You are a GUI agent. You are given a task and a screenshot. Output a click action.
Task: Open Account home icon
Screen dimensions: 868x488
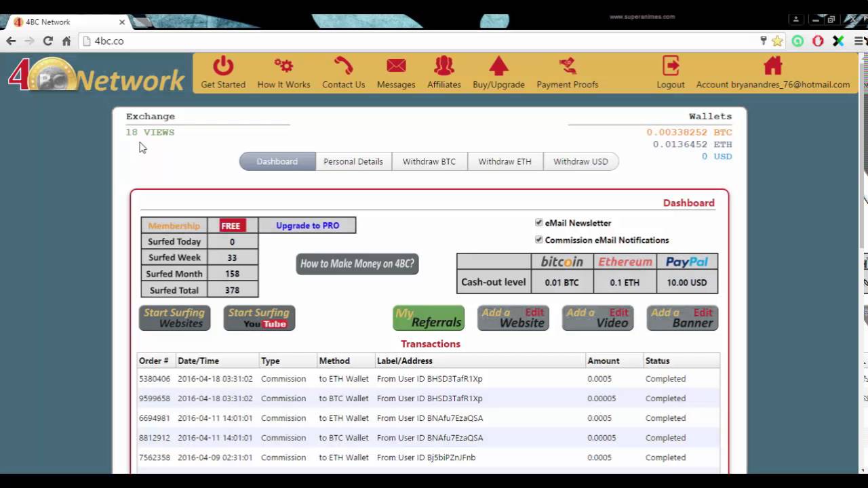click(772, 66)
